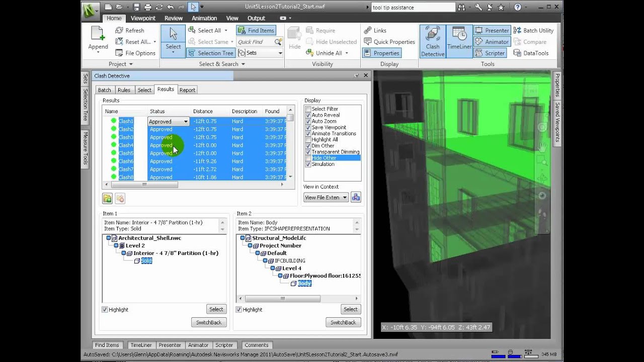Uncheck Highlight under Item 1 tree

(105, 310)
